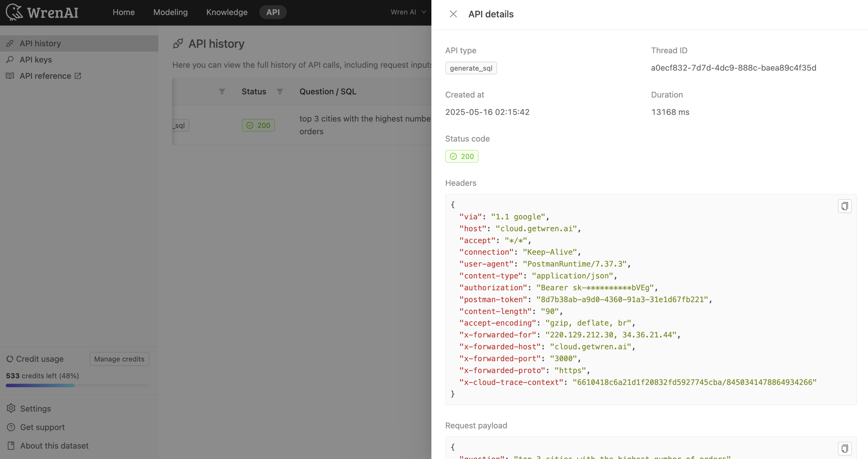868x459 pixels.
Task: Click the Request payload section label
Action: point(476,426)
